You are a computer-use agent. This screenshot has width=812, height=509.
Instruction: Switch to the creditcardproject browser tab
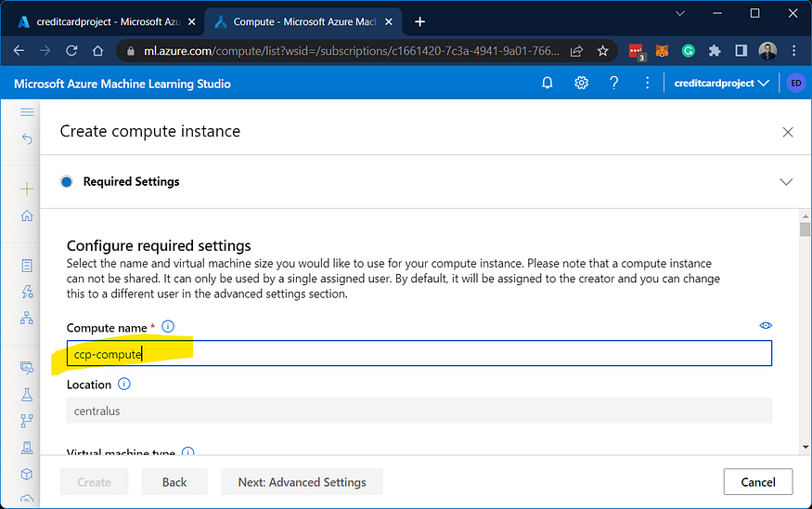(x=107, y=21)
